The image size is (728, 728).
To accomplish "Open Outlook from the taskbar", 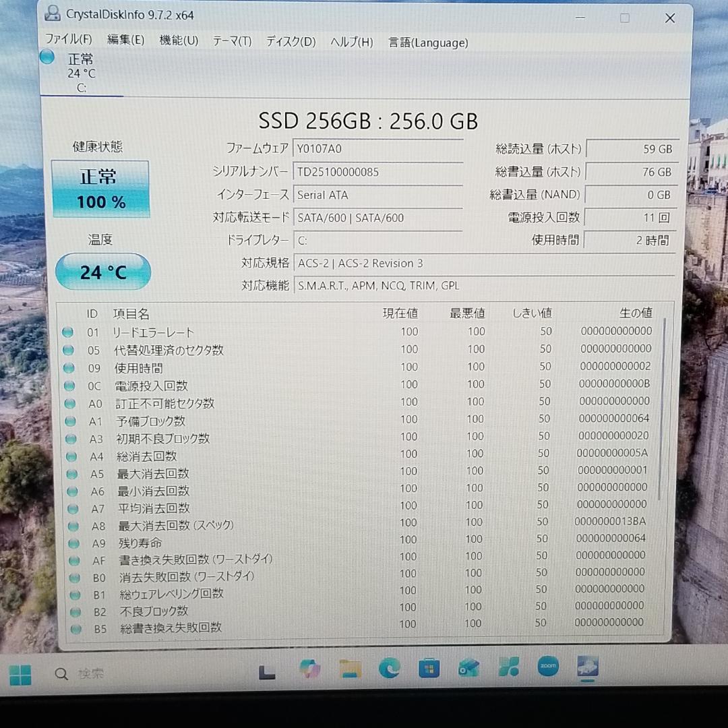I will click(x=468, y=667).
